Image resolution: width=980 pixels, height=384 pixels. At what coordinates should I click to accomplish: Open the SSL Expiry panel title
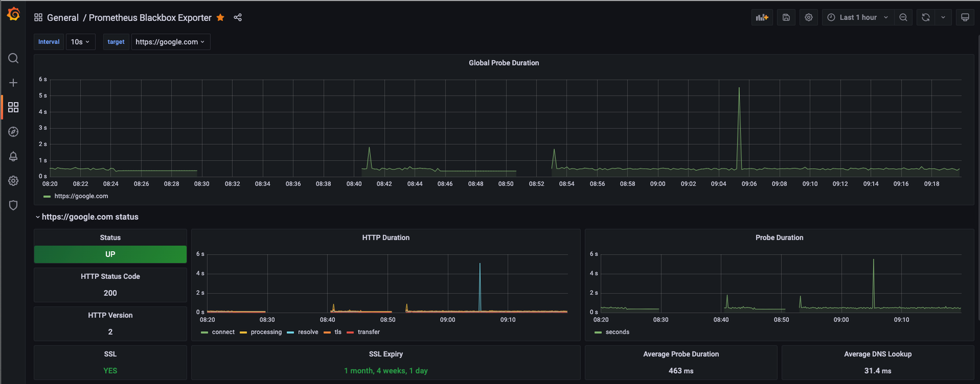click(x=385, y=354)
